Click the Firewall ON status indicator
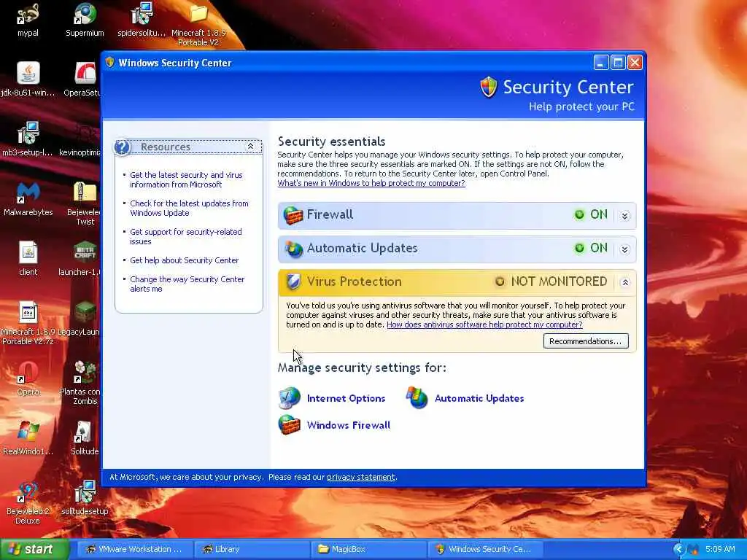Screen dimensions: 747x560 click(591, 214)
